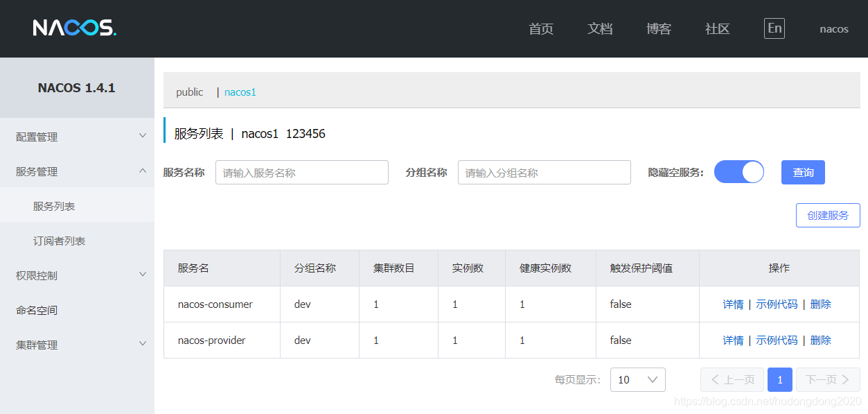868x414 pixels.
Task: Click the 分组名称 column header
Action: [320, 268]
